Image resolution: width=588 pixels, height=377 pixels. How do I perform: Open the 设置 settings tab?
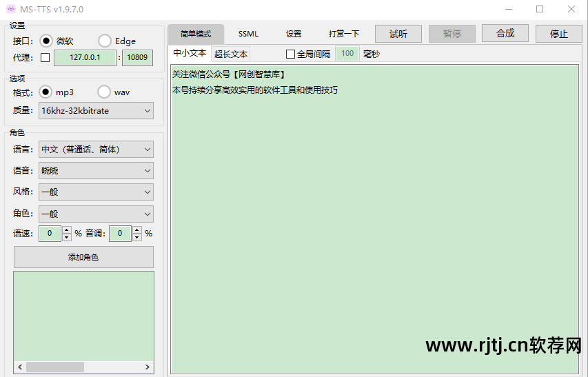coord(294,34)
